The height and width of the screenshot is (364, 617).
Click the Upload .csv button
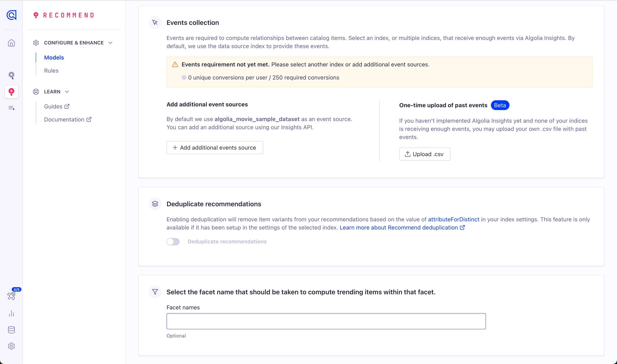tap(425, 154)
